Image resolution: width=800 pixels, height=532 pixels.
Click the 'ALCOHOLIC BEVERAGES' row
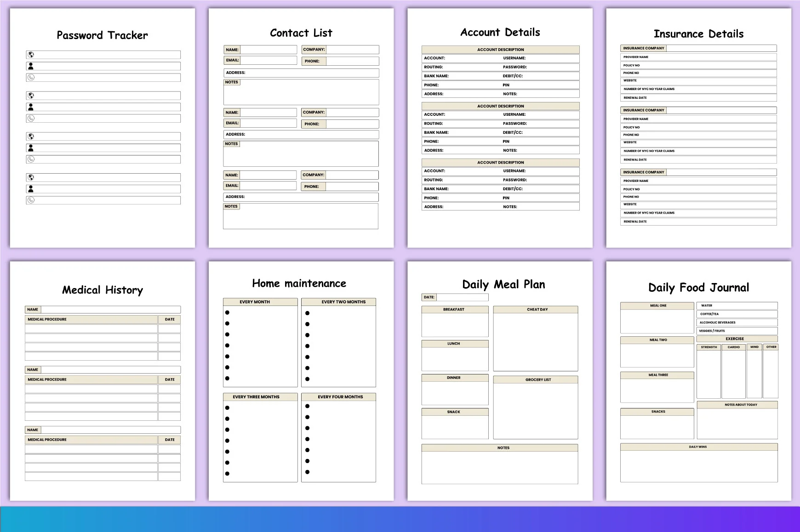click(737, 323)
